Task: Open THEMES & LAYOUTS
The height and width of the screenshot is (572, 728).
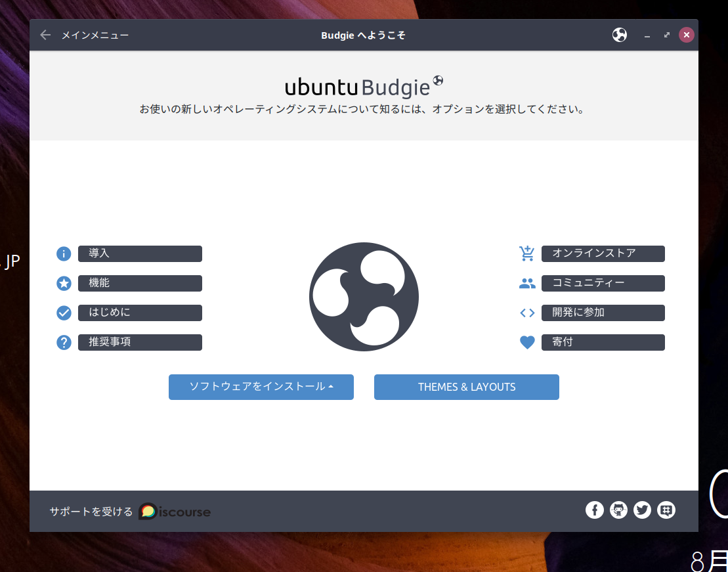Action: [467, 387]
